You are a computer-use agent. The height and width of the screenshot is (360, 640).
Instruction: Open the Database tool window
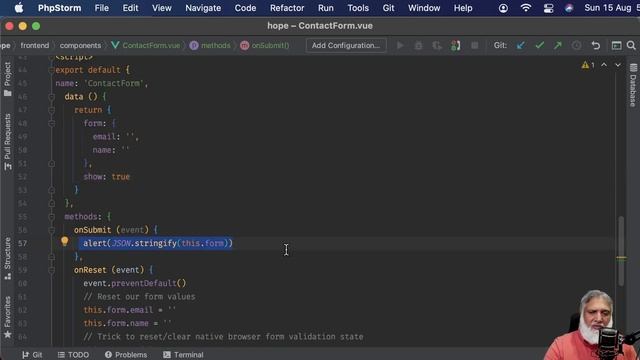pos(633,86)
